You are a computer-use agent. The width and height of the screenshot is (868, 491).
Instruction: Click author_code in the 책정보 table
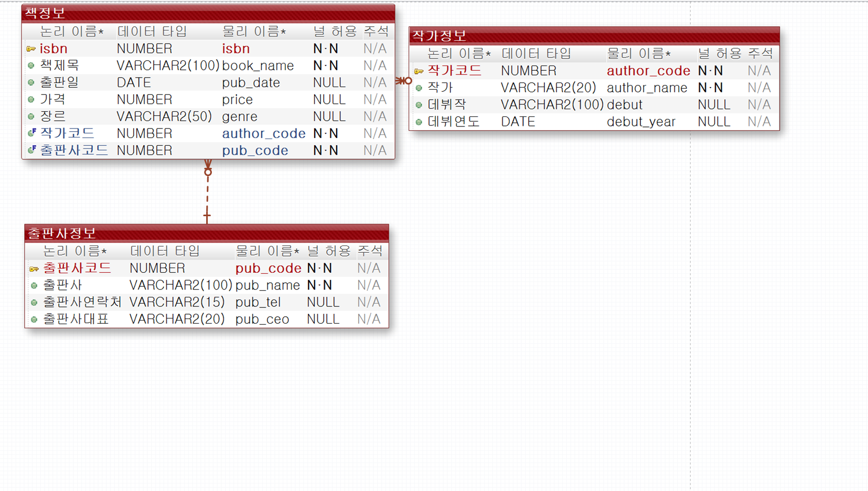click(x=264, y=133)
